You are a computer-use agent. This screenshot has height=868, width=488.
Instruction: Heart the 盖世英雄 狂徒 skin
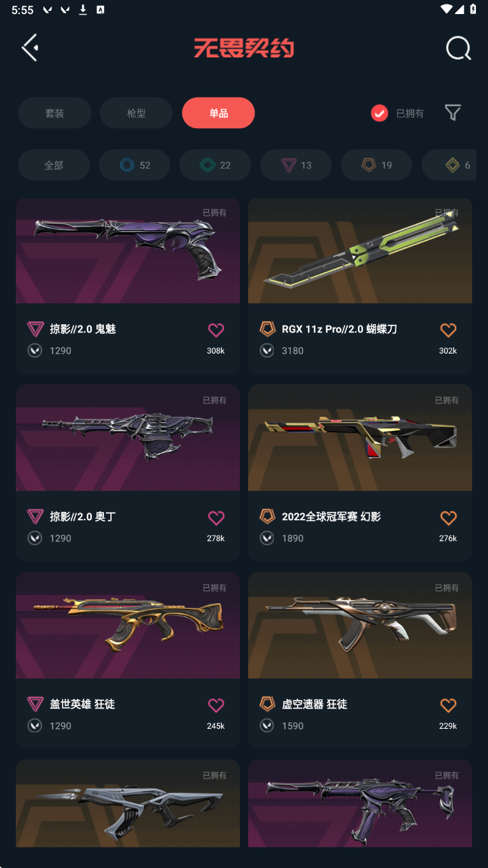point(216,705)
